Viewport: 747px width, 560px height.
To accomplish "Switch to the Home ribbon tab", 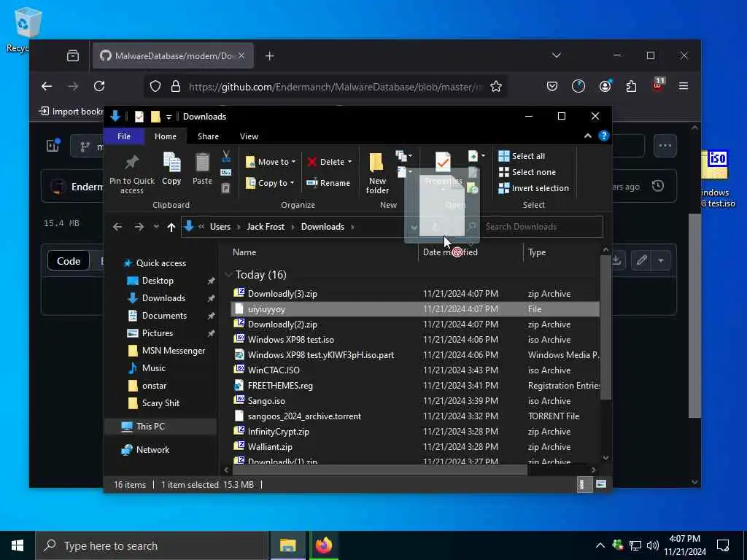I will pos(166,136).
